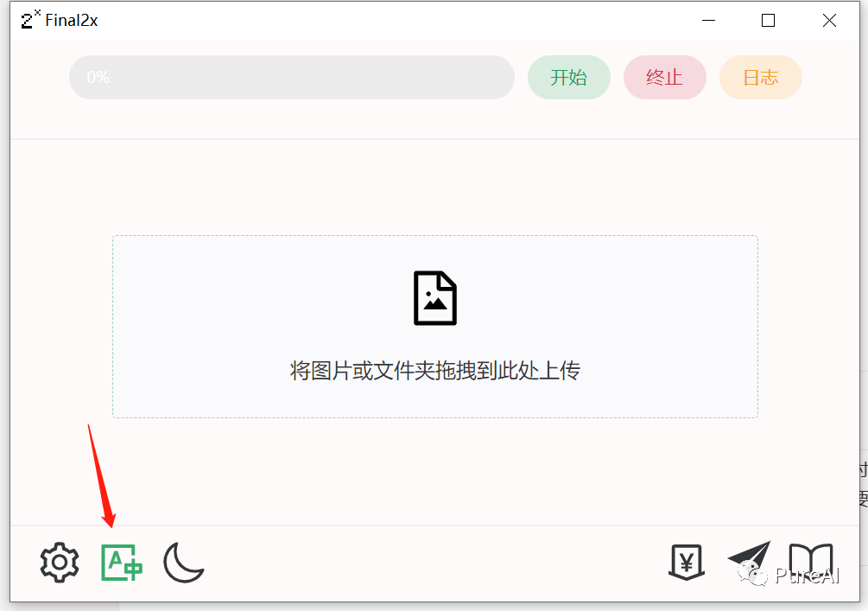The height and width of the screenshot is (611, 868).
Task: Click the Final2x logo in title bar
Action: 30,19
